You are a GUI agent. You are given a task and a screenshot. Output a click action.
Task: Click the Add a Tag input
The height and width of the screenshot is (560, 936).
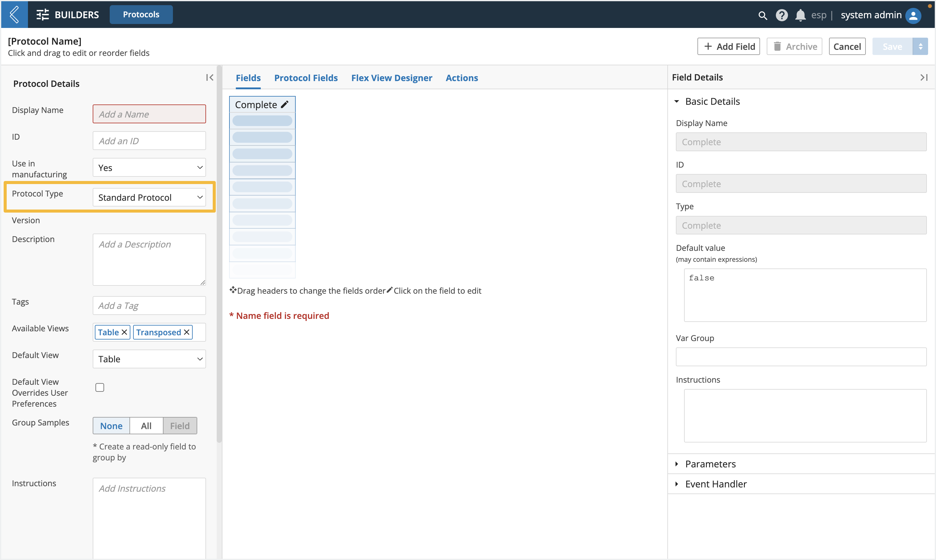pos(149,305)
